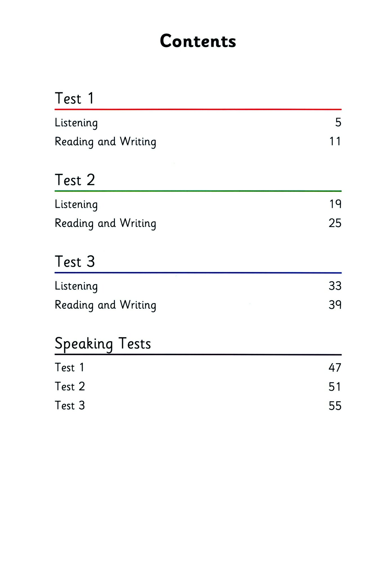Go to Test 3 Reading and Writing

pyautogui.click(x=105, y=305)
